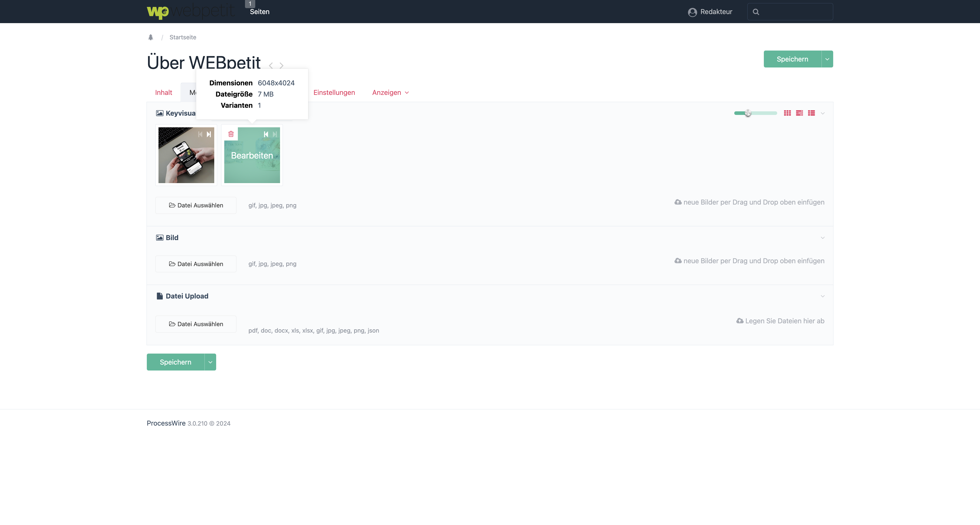Open the Seiten menu in the top bar
The image size is (980, 525).
[x=260, y=12]
